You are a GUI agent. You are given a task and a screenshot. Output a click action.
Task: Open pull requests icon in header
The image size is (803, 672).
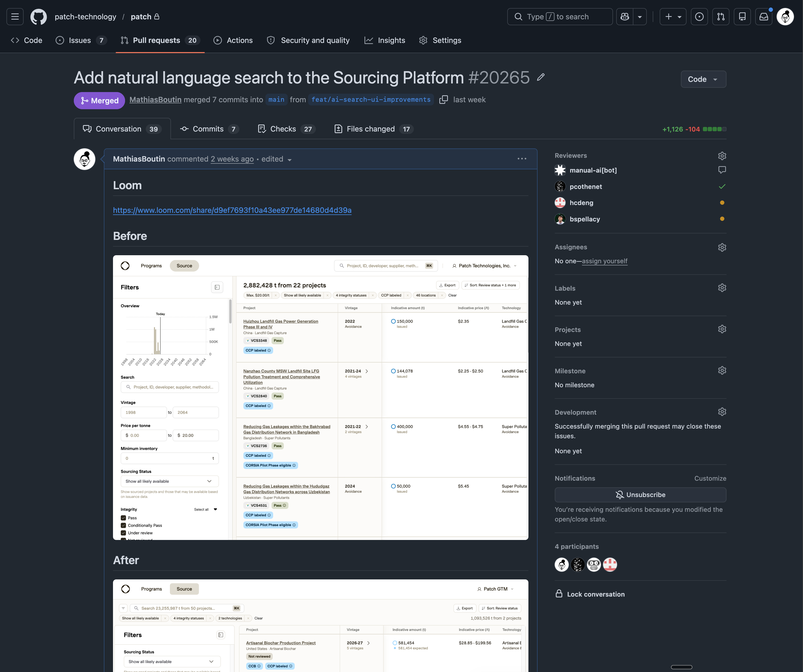pyautogui.click(x=721, y=17)
